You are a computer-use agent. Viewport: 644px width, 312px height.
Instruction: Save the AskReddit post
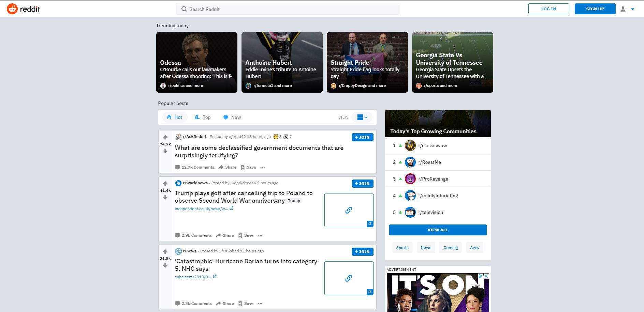[248, 167]
